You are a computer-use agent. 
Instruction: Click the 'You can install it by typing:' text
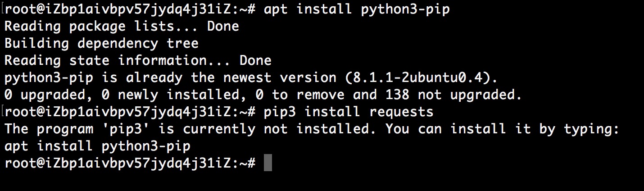(x=503, y=129)
